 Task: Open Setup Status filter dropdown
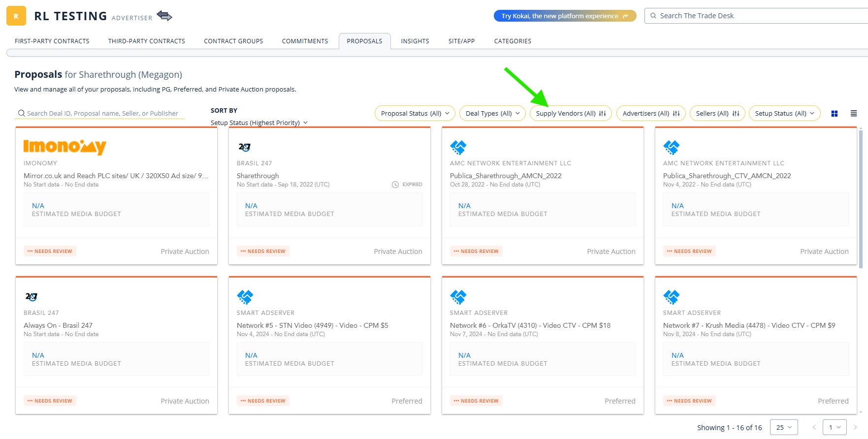click(785, 113)
